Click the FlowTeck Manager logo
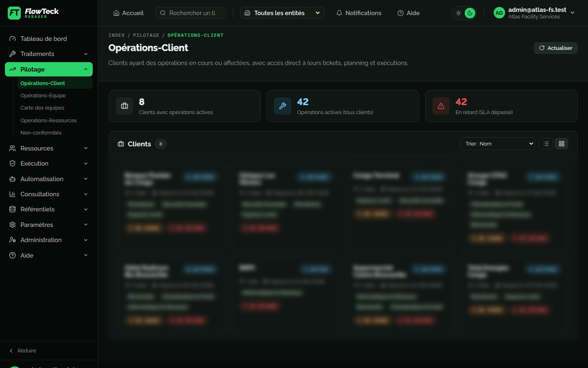Screen dimensions: 588x368 coord(33,13)
